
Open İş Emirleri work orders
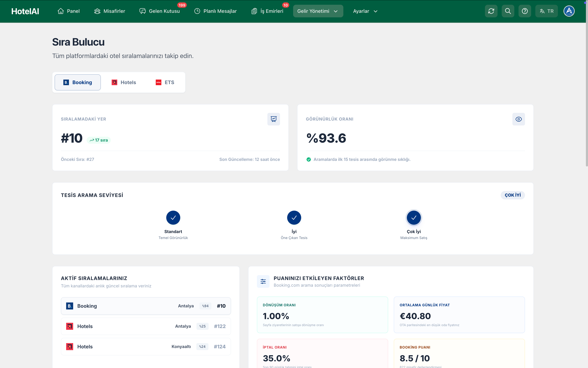pyautogui.click(x=267, y=11)
